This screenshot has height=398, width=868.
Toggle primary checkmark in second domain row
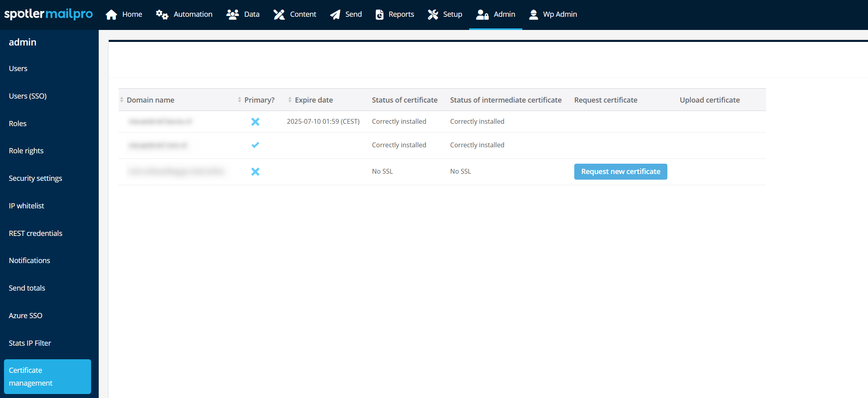point(255,145)
